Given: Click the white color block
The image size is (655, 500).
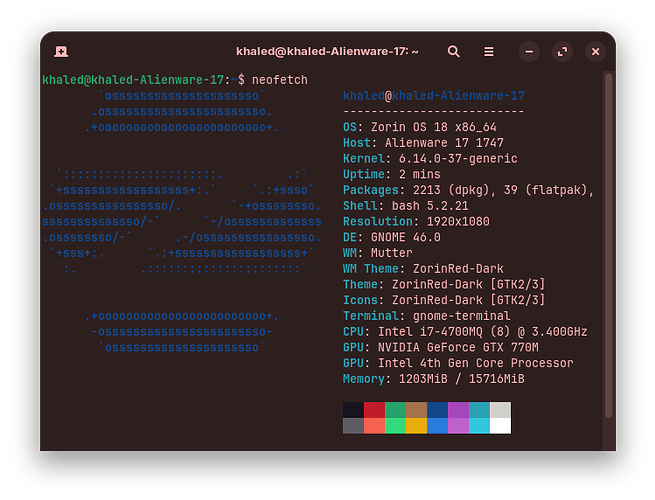Looking at the screenshot, I should pos(500,426).
